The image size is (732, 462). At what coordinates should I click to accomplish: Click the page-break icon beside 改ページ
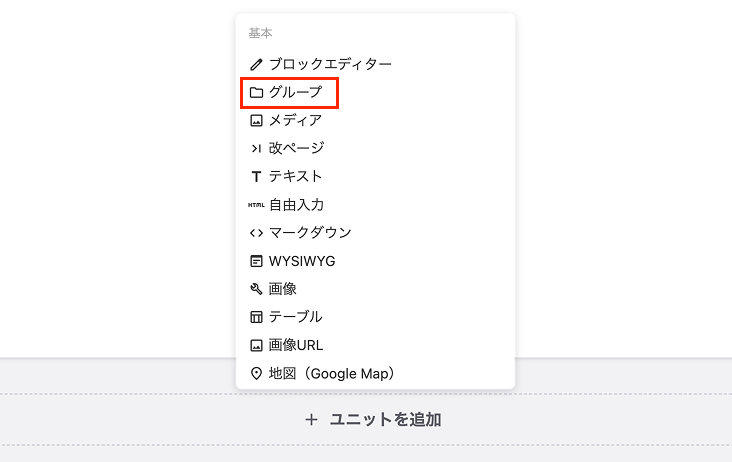[256, 148]
